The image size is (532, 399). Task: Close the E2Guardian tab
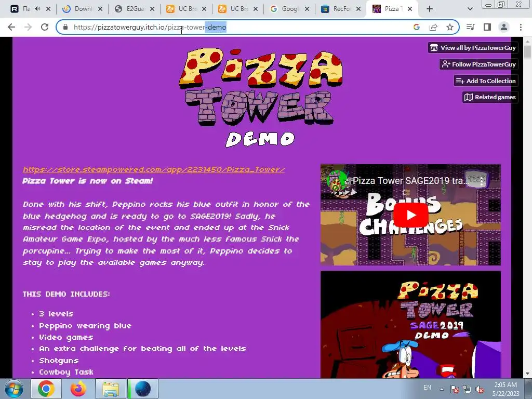pyautogui.click(x=152, y=9)
